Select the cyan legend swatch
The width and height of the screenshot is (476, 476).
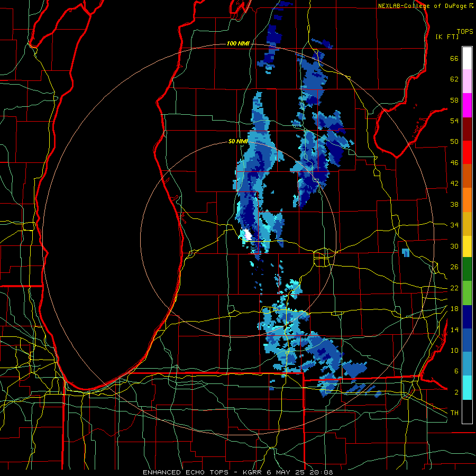(x=467, y=388)
